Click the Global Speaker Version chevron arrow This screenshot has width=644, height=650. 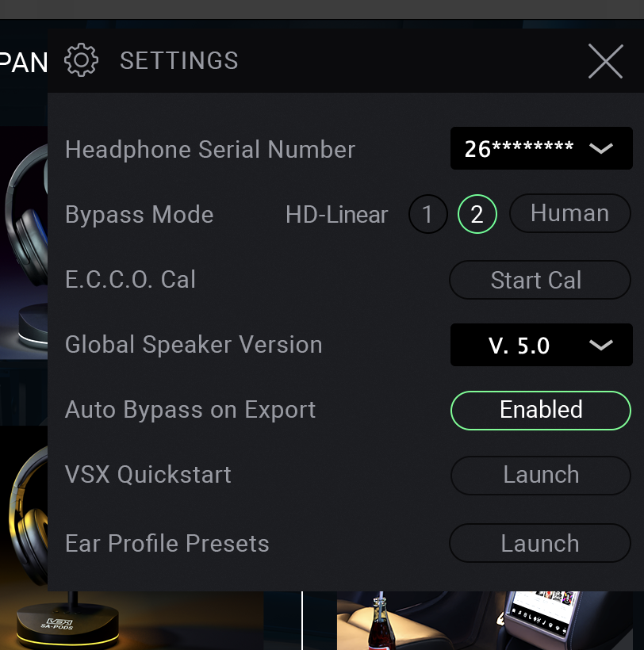tap(601, 345)
